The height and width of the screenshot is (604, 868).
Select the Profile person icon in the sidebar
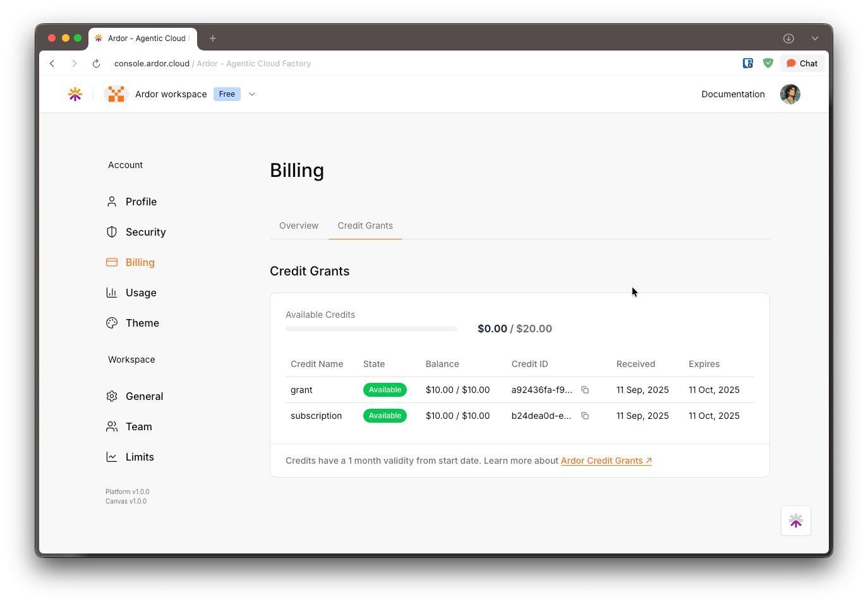(x=112, y=201)
